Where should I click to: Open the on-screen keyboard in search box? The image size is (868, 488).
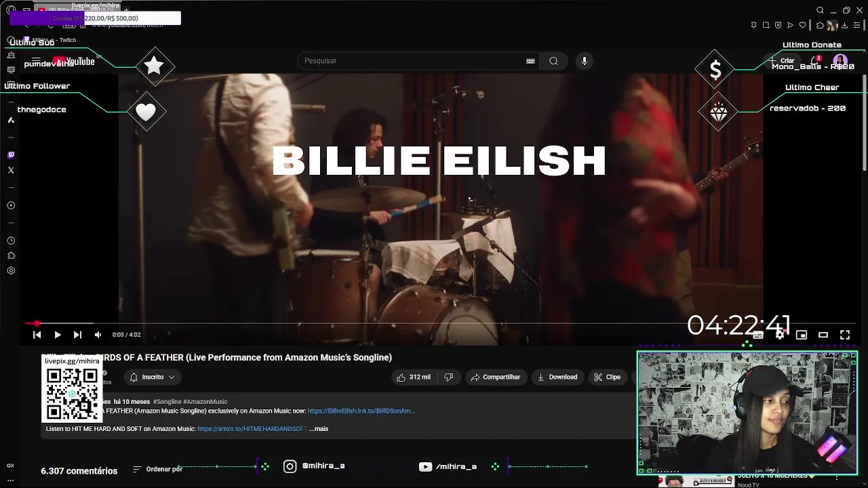(530, 61)
